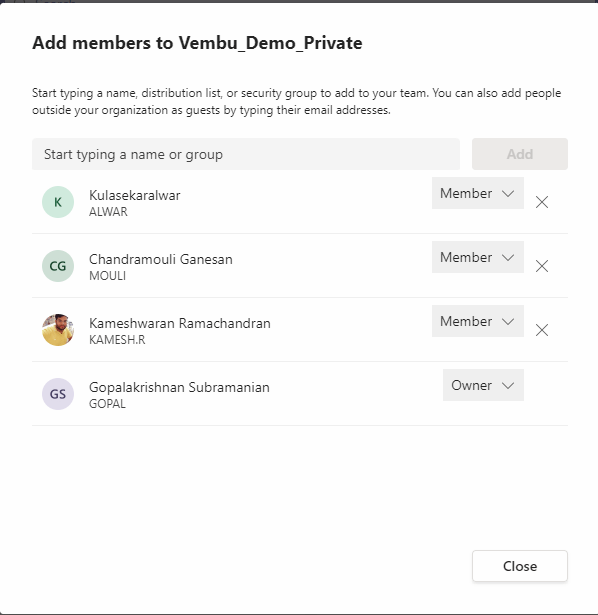Click the chevron arrow in Kulasekaralwar's role box
Screen dimensions: 598x615
(x=508, y=193)
